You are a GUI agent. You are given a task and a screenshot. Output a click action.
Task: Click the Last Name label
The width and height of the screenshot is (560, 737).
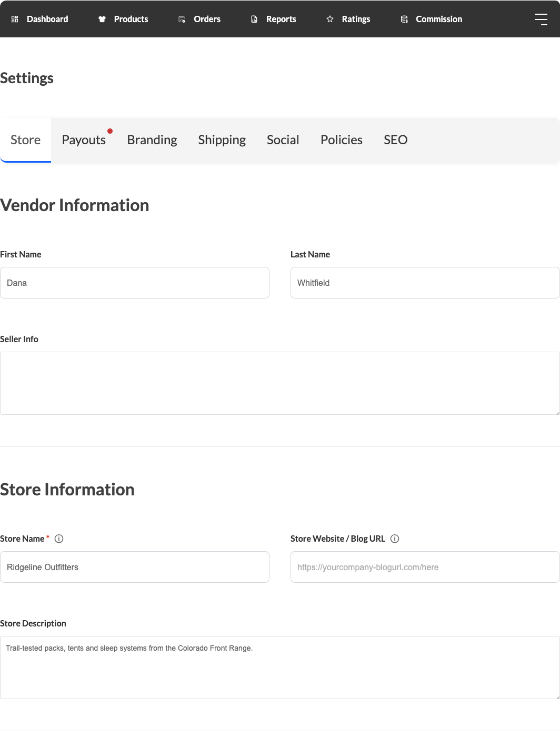click(311, 254)
